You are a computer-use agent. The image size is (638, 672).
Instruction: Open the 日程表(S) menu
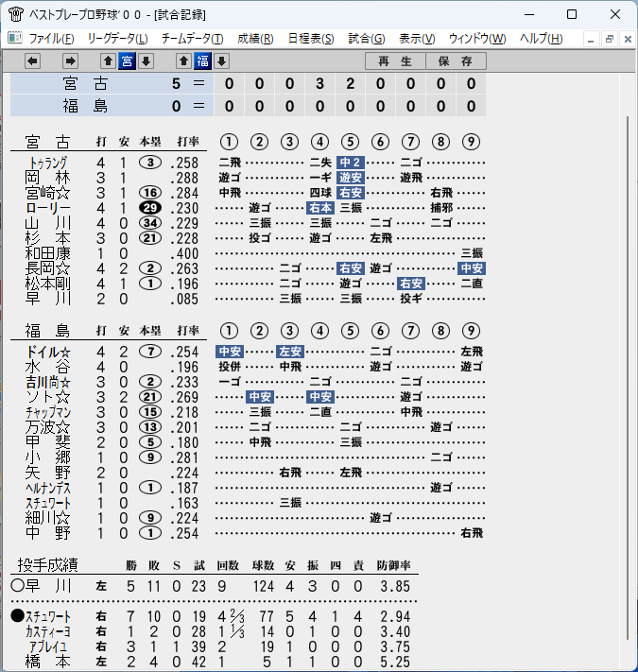tap(311, 39)
